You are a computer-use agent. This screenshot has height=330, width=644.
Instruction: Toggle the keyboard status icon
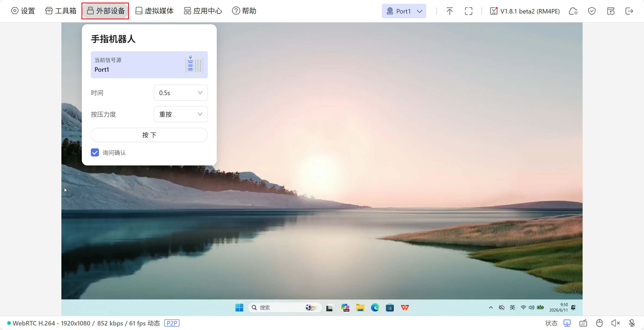click(x=583, y=323)
